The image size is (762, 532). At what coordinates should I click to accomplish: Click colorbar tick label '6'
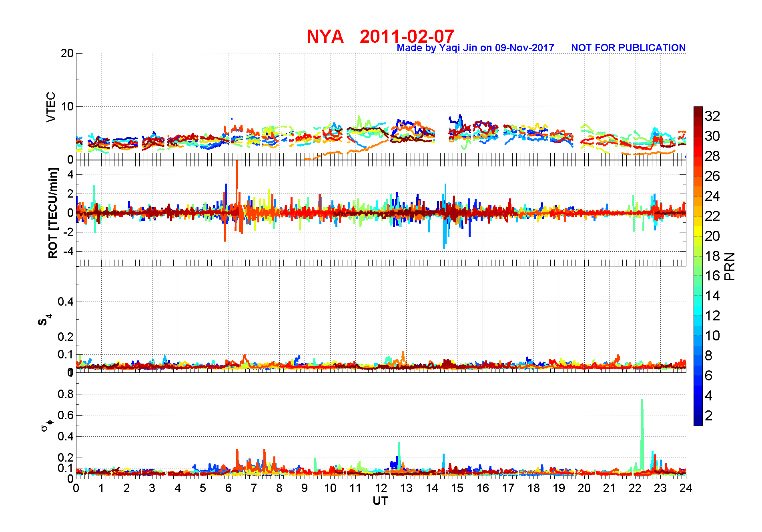pos(709,376)
